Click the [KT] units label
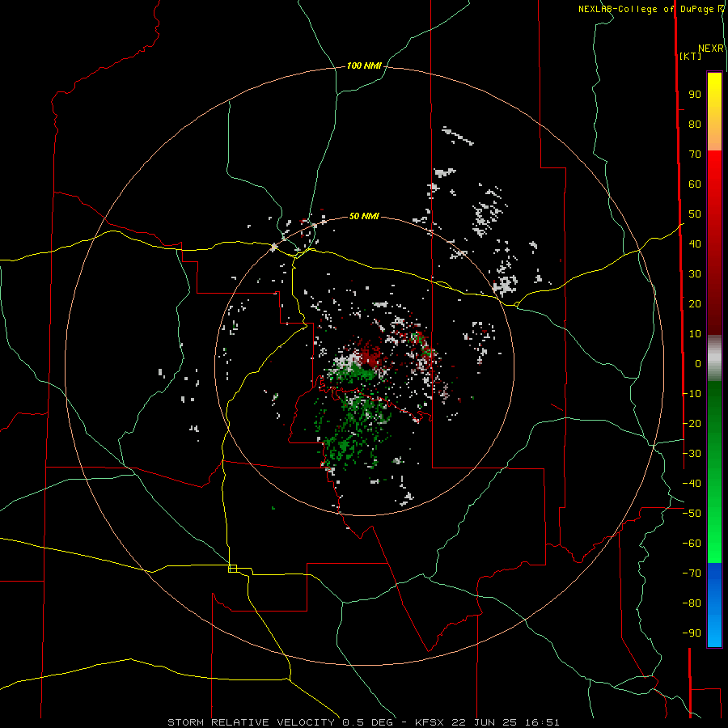The image size is (728, 728). pyautogui.click(x=691, y=56)
